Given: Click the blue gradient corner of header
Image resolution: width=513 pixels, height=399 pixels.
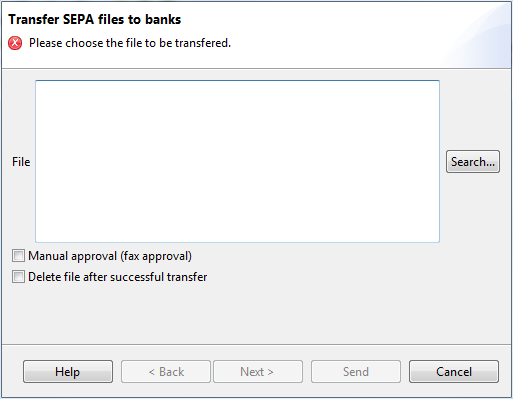Looking at the screenshot, I should (x=480, y=33).
